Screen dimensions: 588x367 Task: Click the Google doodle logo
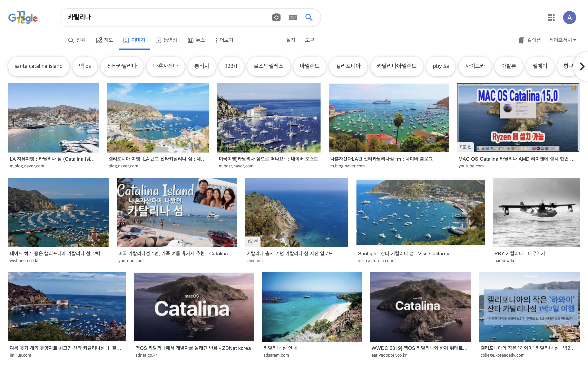click(23, 18)
